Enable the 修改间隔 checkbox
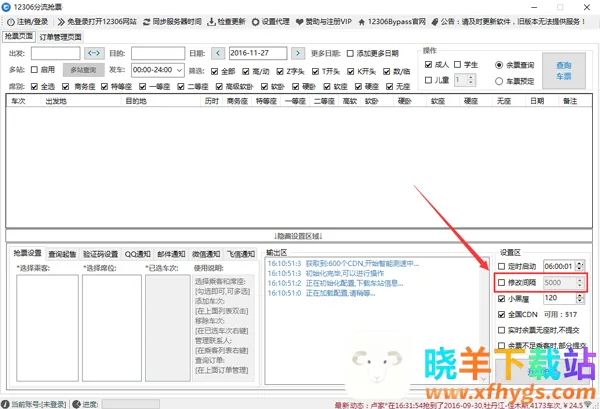Image resolution: width=600 pixels, height=409 pixels. tap(503, 283)
